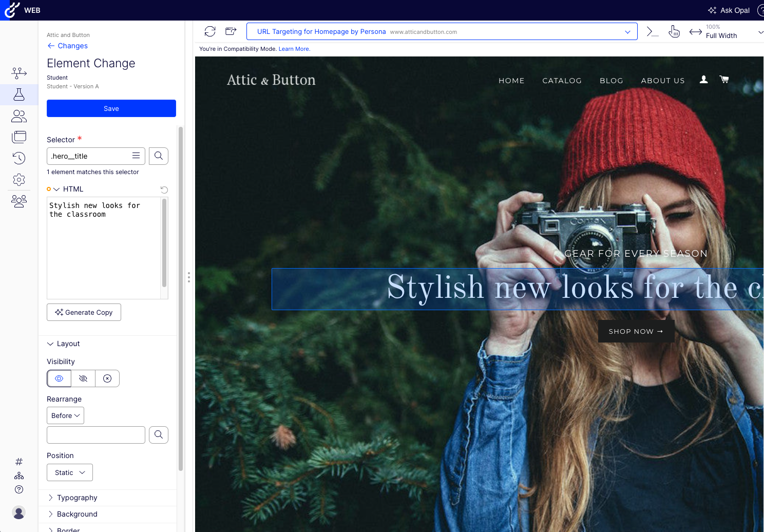Enable interactive mode with the hand icon
The width and height of the screenshot is (764, 532).
click(x=674, y=31)
